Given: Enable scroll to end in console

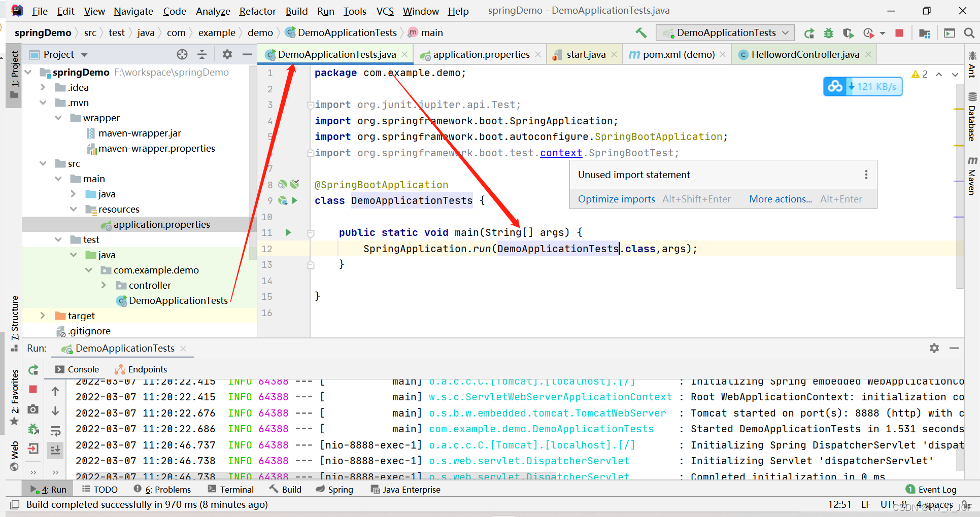Looking at the screenshot, I should coord(55,450).
